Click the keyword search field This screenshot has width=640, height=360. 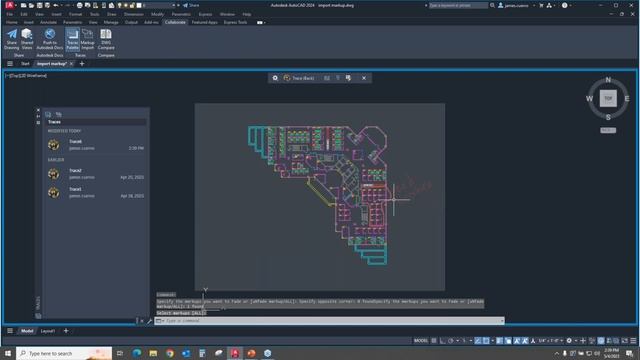(x=458, y=5)
